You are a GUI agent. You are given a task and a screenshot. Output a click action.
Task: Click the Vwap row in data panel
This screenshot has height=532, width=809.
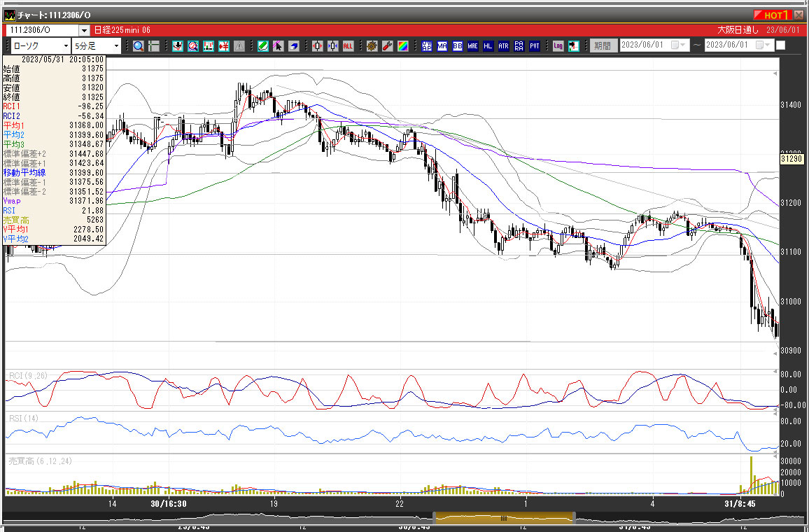(54, 201)
